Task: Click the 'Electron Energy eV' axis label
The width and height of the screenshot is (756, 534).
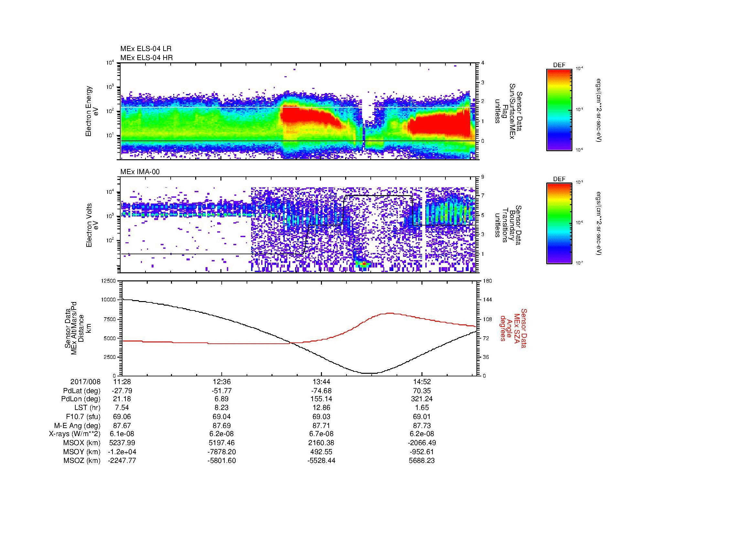Action: [92, 111]
